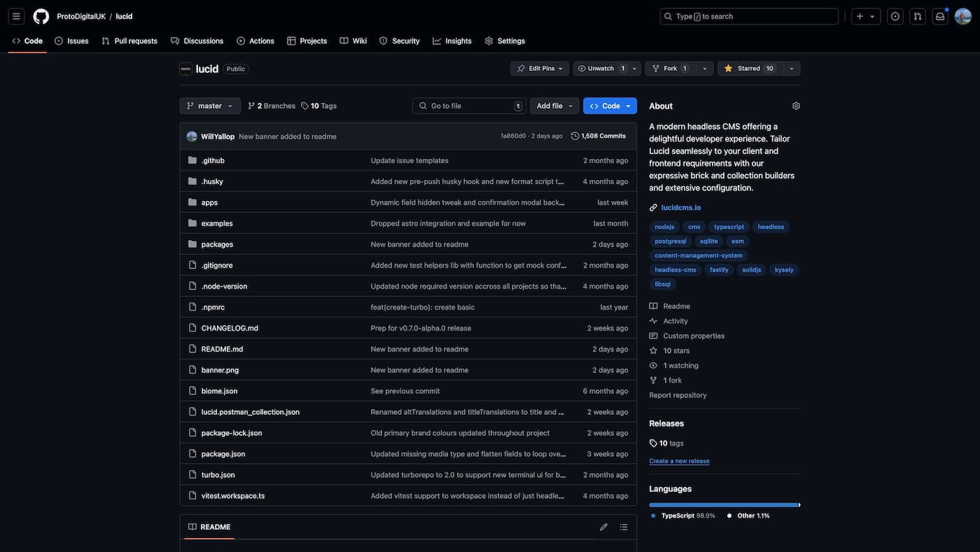This screenshot has height=552, width=980.
Task: Open the hamburger navigation menu
Action: (16, 16)
